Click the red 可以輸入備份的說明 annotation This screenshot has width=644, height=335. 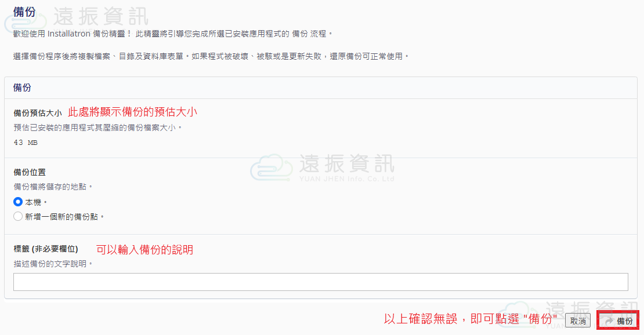click(x=144, y=250)
